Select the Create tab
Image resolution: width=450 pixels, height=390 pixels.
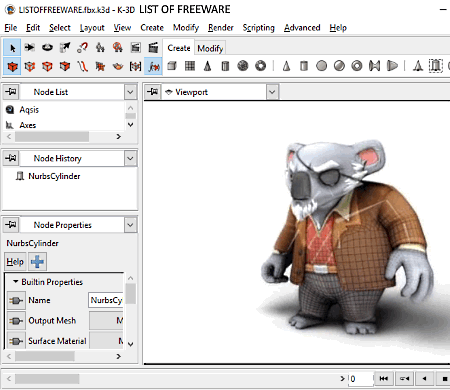click(x=179, y=48)
